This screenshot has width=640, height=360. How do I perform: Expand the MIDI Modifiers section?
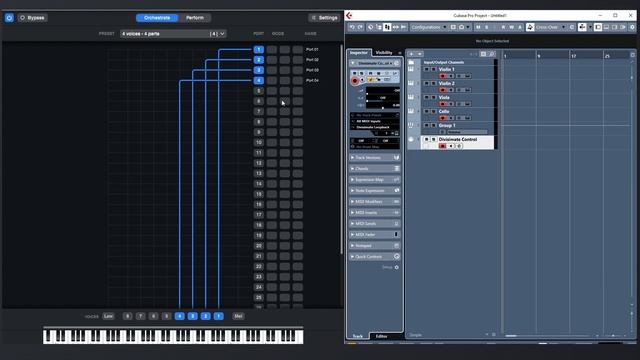[x=374, y=202]
